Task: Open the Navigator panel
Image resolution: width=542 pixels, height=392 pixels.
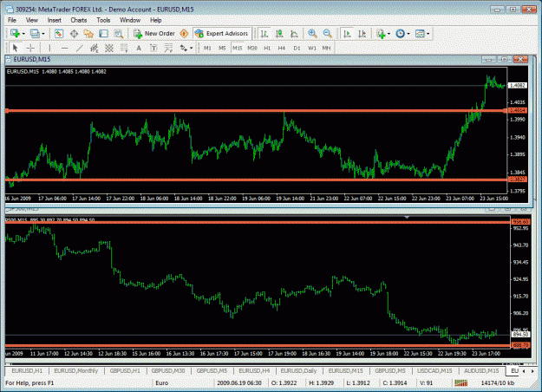Action: point(88,34)
